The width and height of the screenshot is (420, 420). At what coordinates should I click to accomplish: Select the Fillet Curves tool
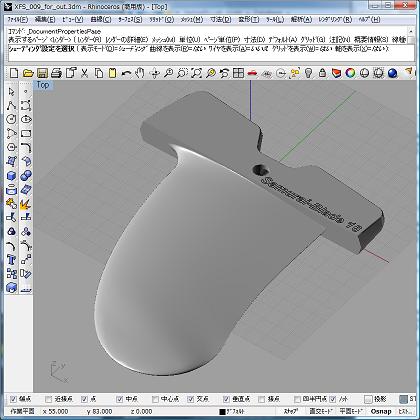tap(26, 147)
